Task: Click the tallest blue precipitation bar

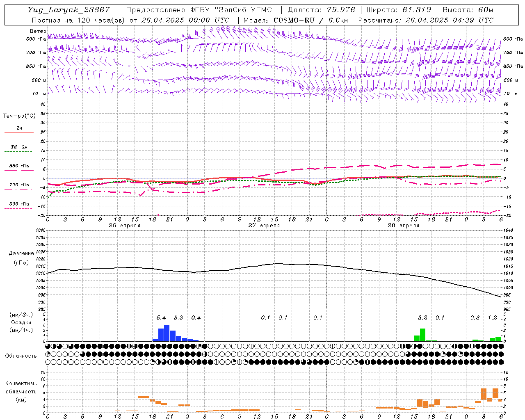Action: click(167, 333)
